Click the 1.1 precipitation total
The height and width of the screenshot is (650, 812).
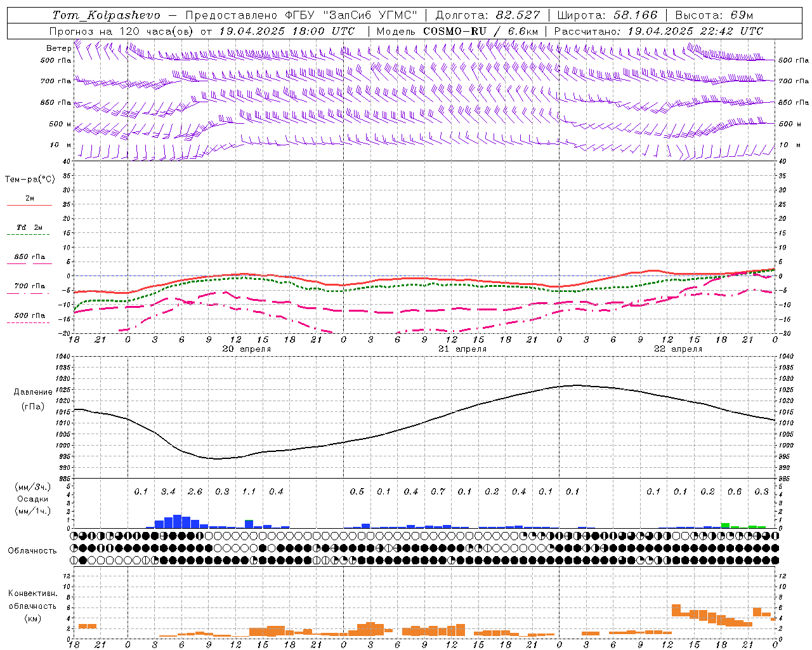tap(249, 491)
